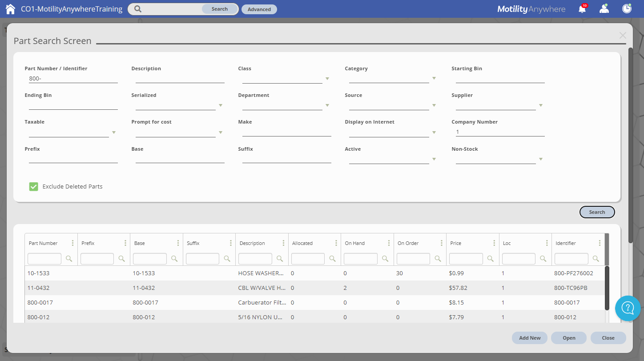
Task: Click Loc column filter magnifier
Action: tap(543, 259)
